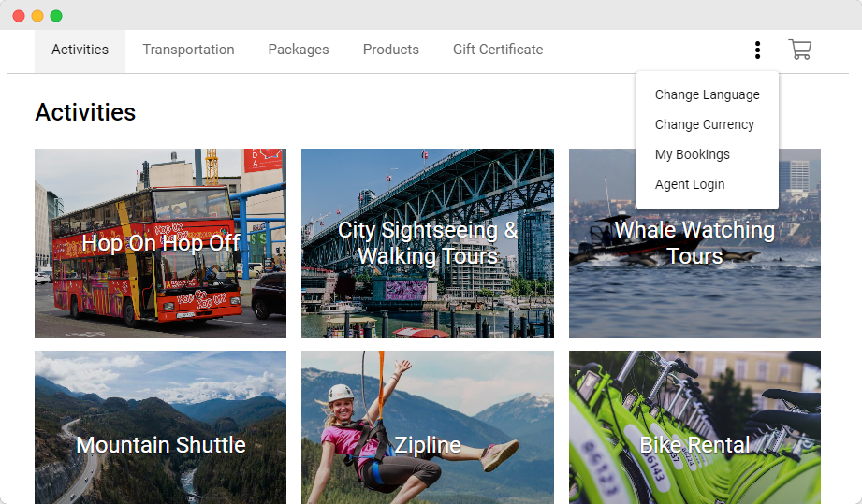
Task: Open the Zipline activity card
Action: pyautogui.click(x=428, y=427)
